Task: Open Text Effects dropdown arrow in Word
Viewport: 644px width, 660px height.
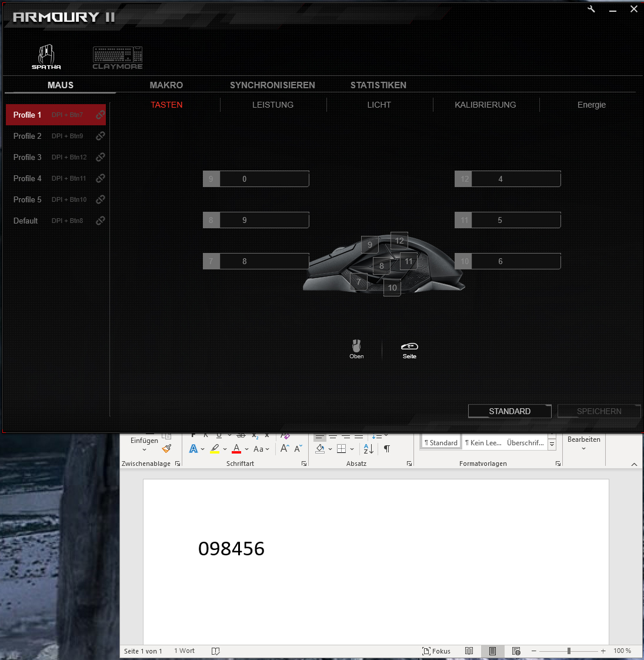Action: pyautogui.click(x=202, y=449)
